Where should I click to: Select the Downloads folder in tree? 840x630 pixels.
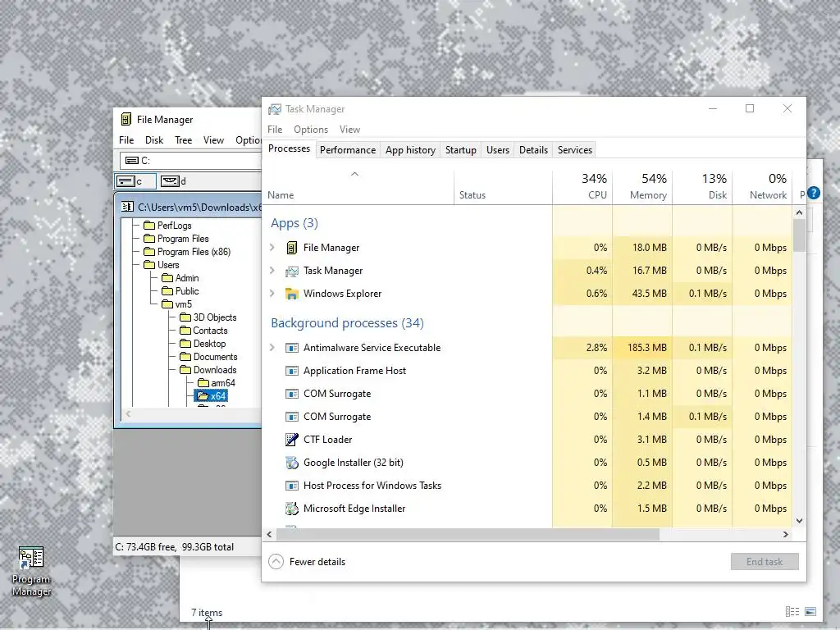coord(208,370)
